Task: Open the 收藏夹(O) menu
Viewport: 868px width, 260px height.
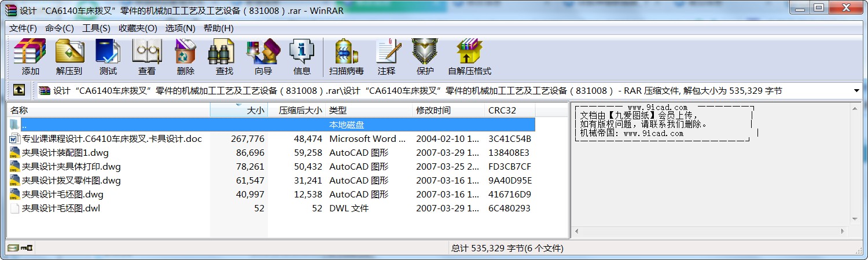Action: pyautogui.click(x=138, y=28)
